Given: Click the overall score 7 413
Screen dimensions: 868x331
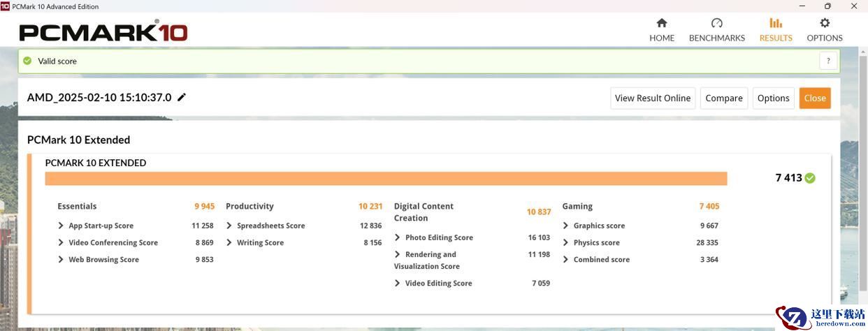Looking at the screenshot, I should (x=788, y=178).
